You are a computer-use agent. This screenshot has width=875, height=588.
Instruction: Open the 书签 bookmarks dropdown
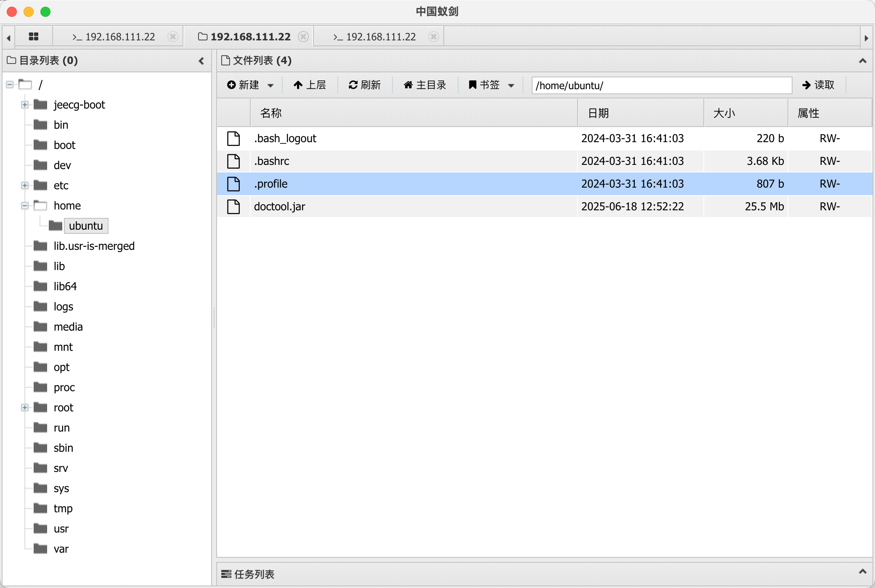511,85
